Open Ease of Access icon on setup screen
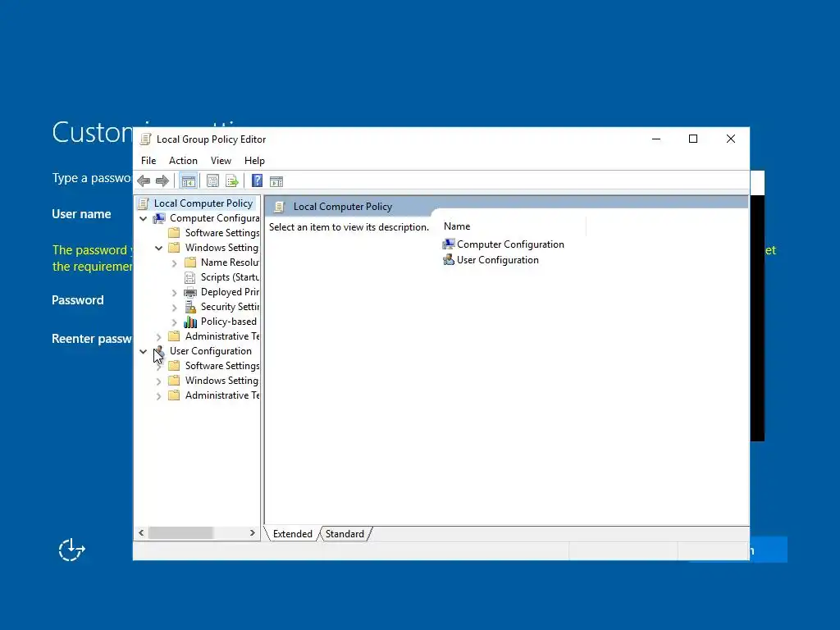The width and height of the screenshot is (840, 630). coord(71,550)
